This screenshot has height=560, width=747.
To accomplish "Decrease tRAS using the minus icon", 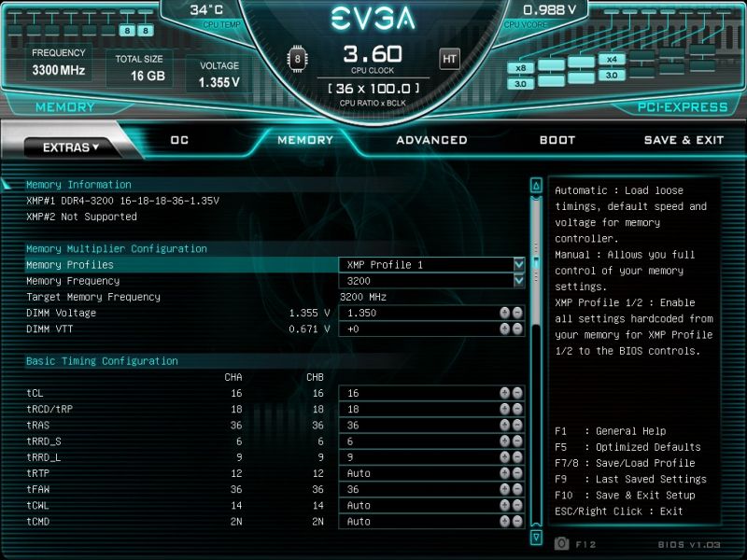I will [x=517, y=426].
